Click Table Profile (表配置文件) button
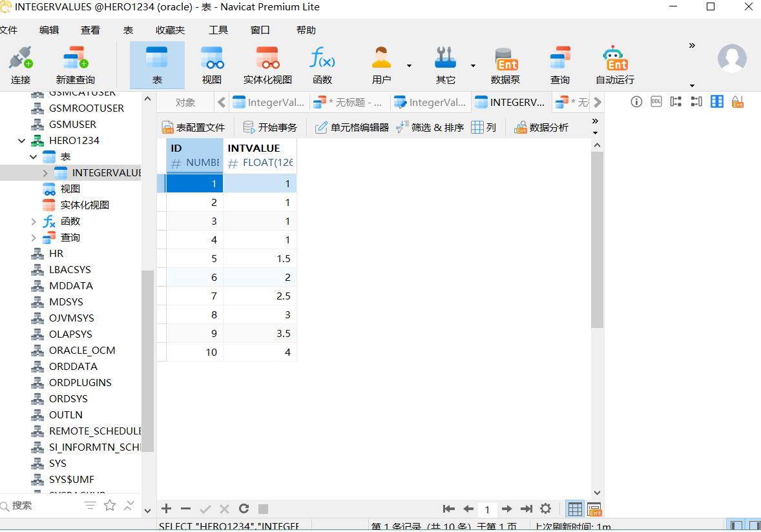 tap(193, 128)
